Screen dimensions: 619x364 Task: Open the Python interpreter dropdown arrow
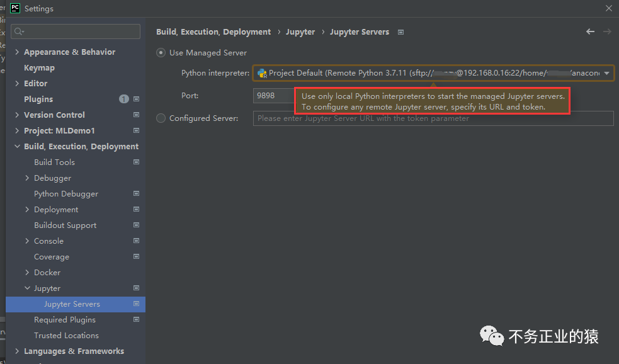click(x=606, y=73)
